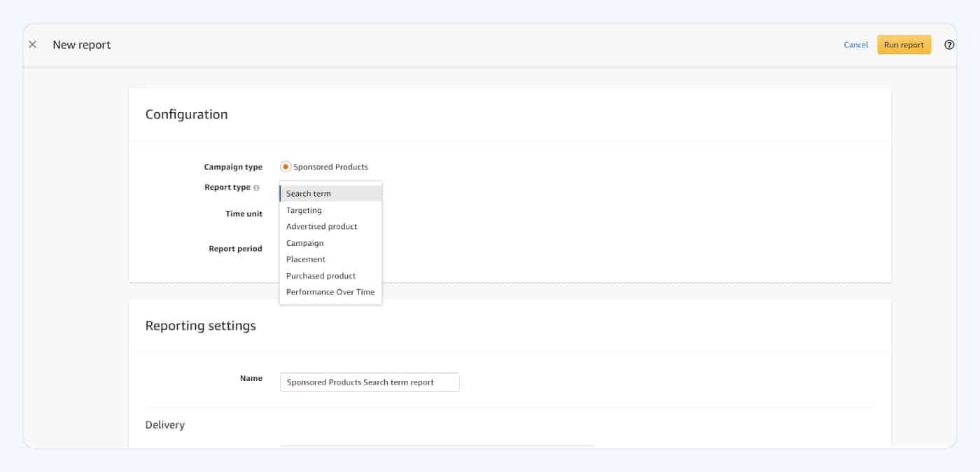
Task: Select the Sponsored Products radio button
Action: [285, 167]
